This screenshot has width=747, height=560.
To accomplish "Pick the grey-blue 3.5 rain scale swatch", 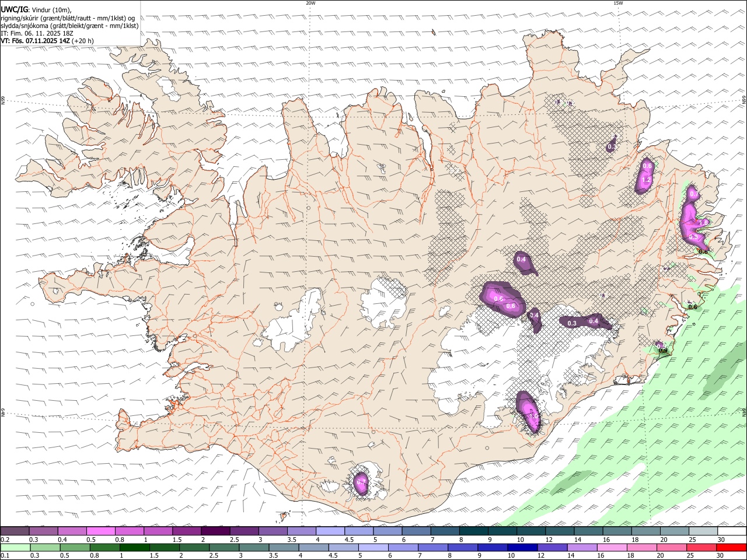I will click(284, 548).
